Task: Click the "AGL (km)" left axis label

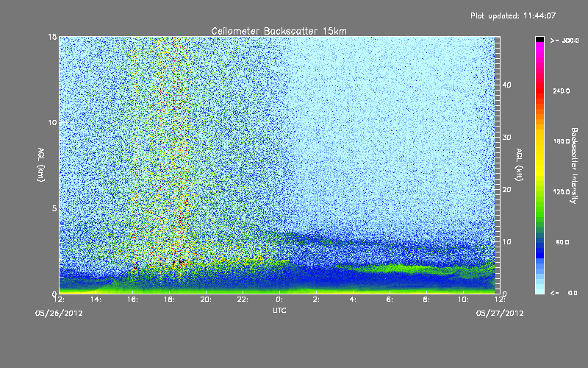Action: click(x=41, y=164)
